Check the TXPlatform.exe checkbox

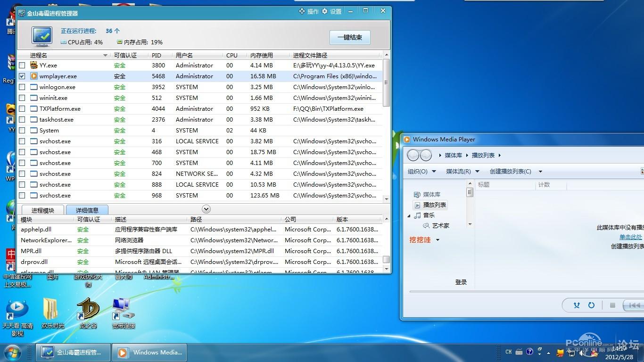(22, 109)
